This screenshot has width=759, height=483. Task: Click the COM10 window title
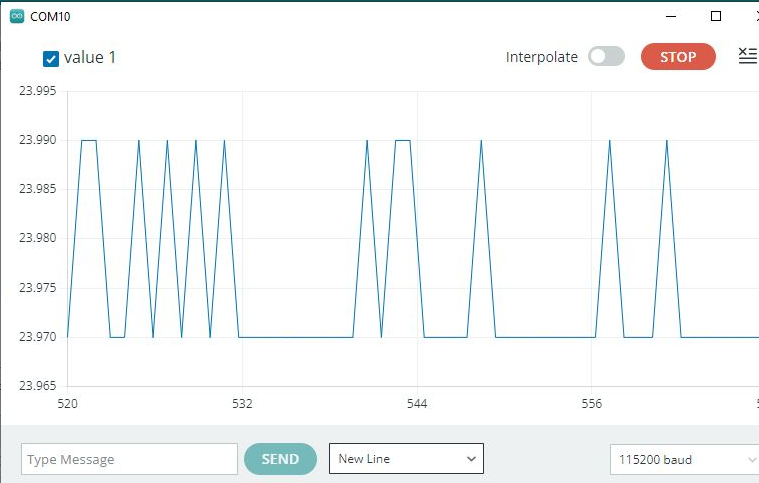pyautogui.click(x=50, y=16)
